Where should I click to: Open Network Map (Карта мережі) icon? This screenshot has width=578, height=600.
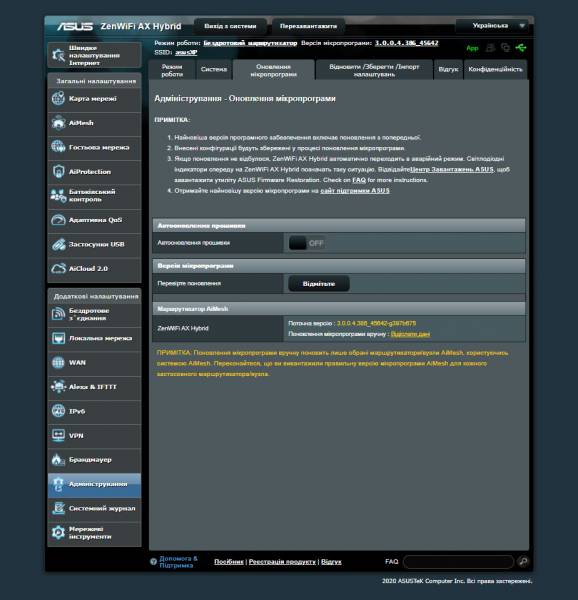click(x=58, y=98)
